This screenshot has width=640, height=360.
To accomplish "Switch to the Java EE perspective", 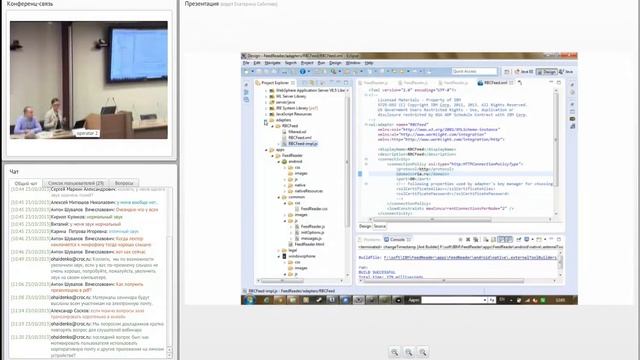I will 524,71.
